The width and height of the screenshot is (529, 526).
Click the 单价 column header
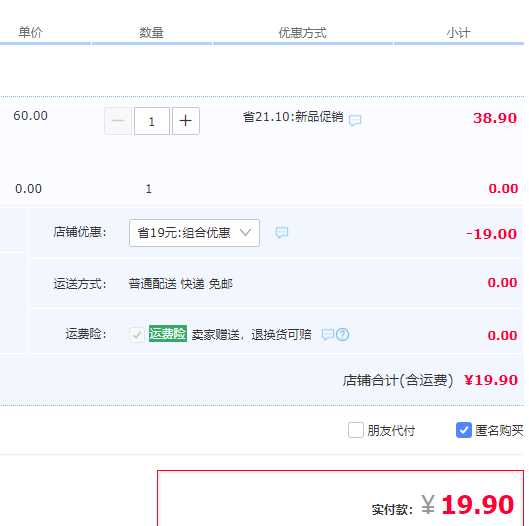point(30,33)
